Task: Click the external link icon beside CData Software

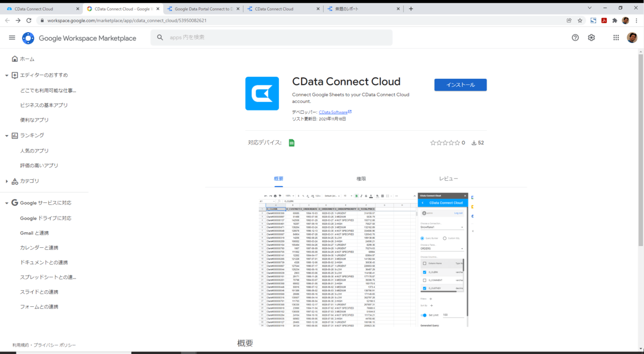Action: 350,112
